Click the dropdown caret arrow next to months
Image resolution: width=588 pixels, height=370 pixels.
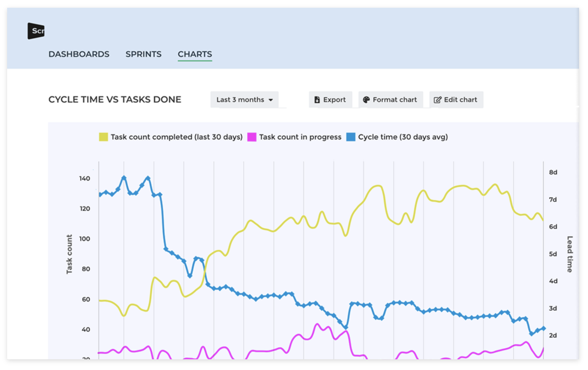pyautogui.click(x=270, y=100)
